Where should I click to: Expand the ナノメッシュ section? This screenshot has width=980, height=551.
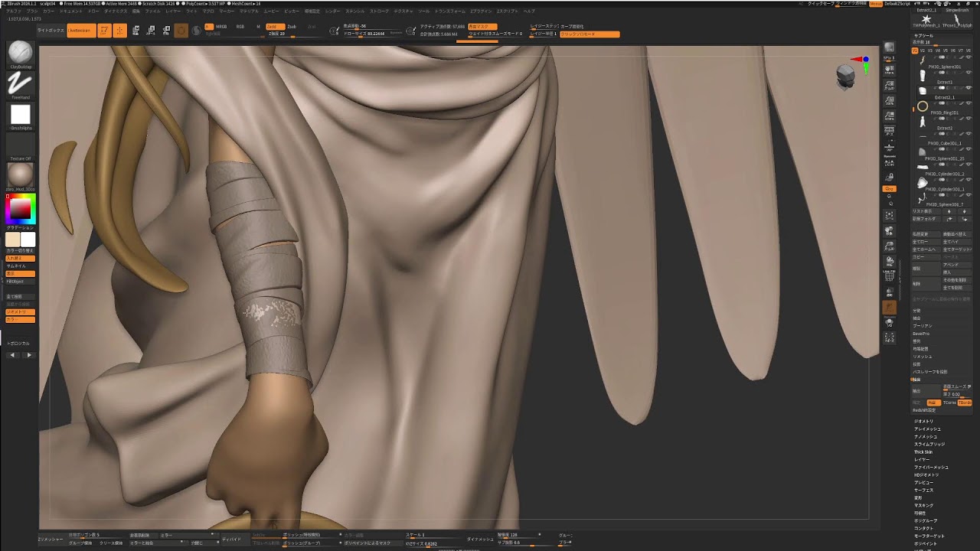(x=926, y=436)
